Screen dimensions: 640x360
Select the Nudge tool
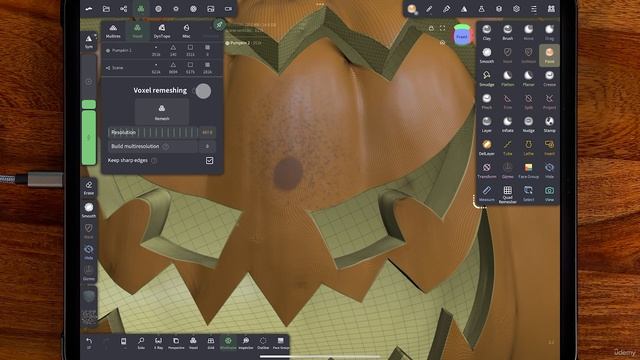tap(529, 124)
